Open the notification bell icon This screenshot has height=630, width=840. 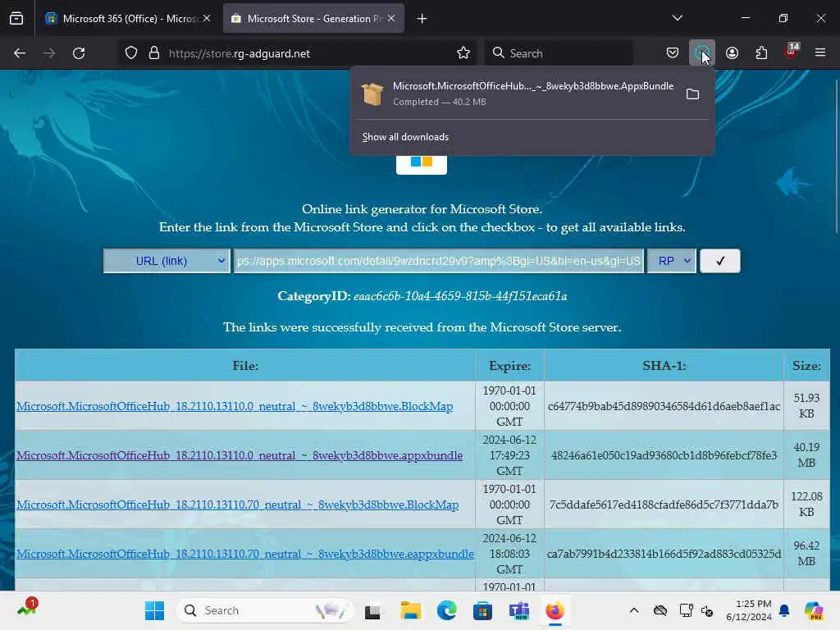(784, 610)
